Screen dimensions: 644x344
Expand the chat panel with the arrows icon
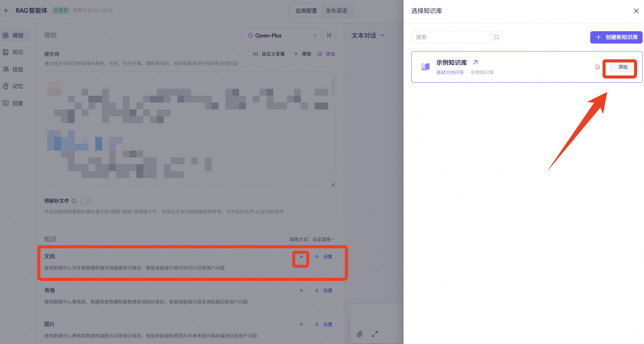point(375,334)
